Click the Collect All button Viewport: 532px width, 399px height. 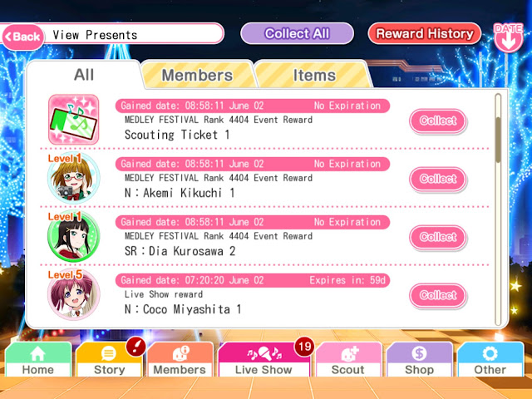coord(297,33)
